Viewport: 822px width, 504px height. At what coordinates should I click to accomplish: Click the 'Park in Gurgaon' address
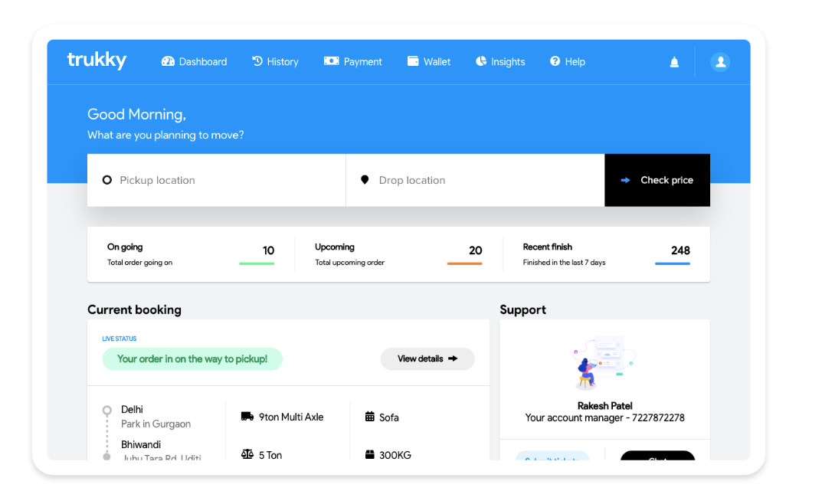point(156,424)
